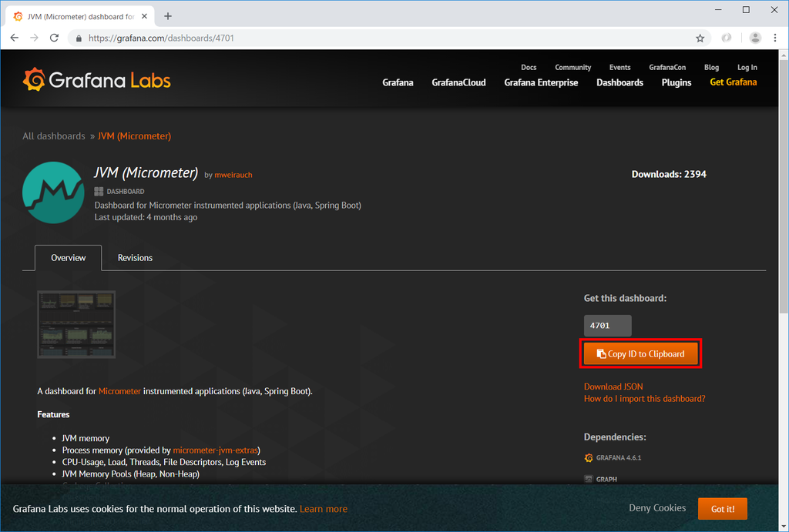Open the Grafana Enterprise menu item
Image resolution: width=789 pixels, height=532 pixels.
541,82
